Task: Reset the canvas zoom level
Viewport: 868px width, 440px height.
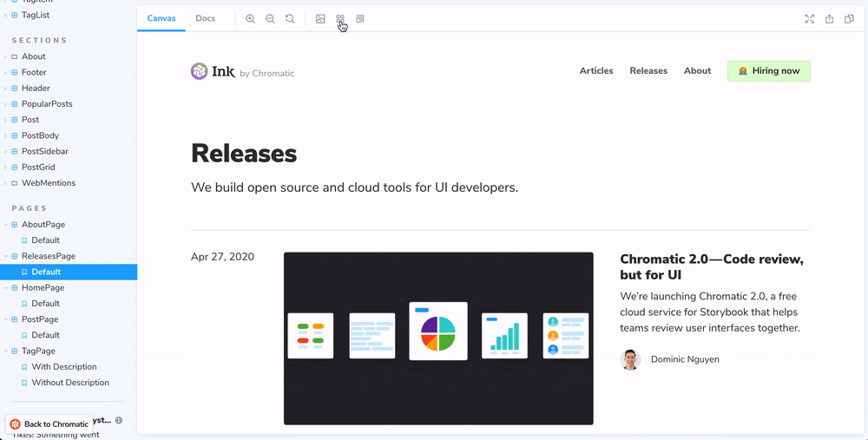Action: (290, 19)
